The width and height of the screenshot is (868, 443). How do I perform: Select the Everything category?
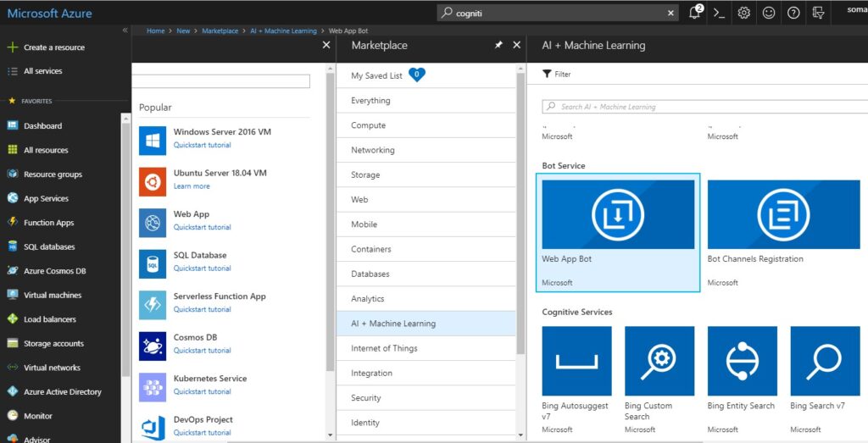click(426, 101)
